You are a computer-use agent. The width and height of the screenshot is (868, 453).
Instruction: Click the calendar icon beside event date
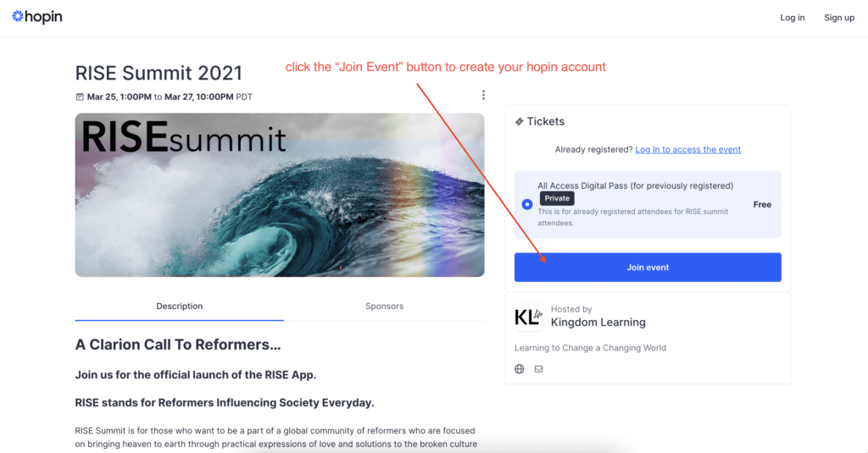(80, 97)
